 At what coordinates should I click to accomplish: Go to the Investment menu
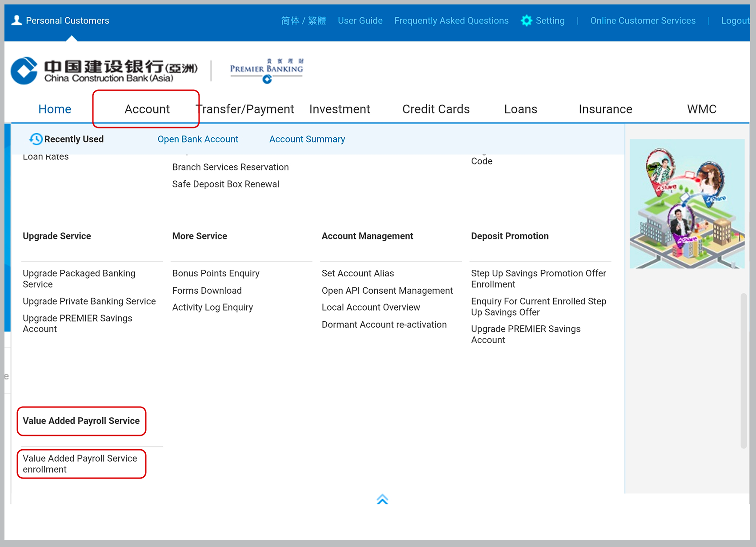[340, 109]
